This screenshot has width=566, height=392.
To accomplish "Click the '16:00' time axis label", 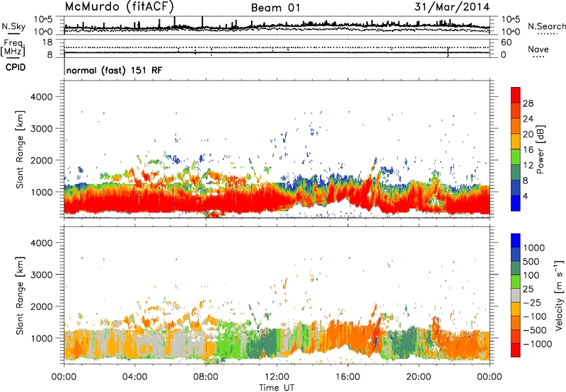I will 347,377.
